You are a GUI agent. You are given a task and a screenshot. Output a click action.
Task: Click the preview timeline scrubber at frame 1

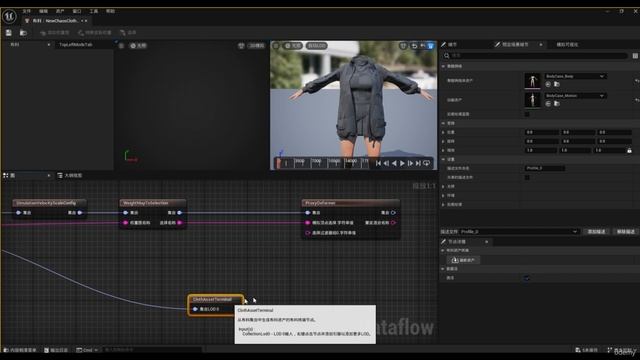click(278, 163)
